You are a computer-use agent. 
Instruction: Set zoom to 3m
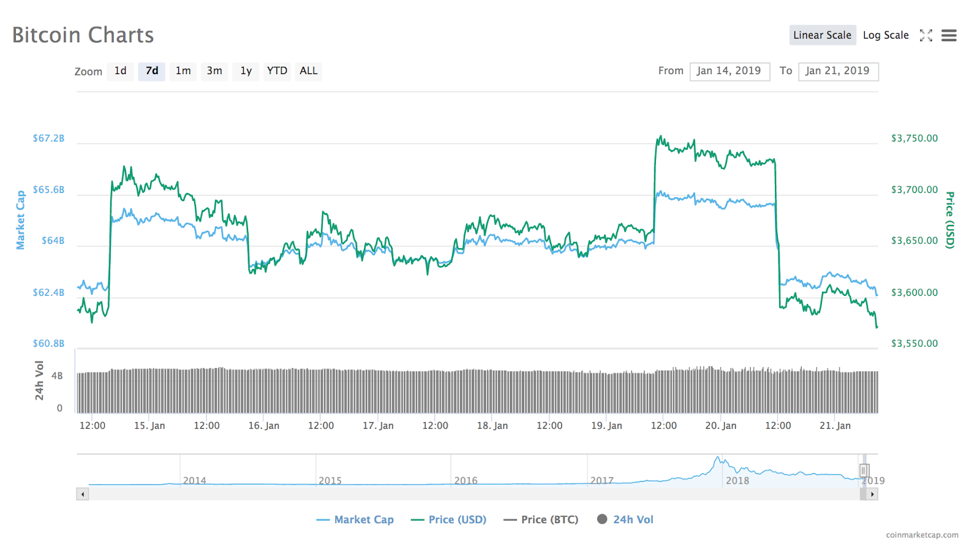(214, 71)
